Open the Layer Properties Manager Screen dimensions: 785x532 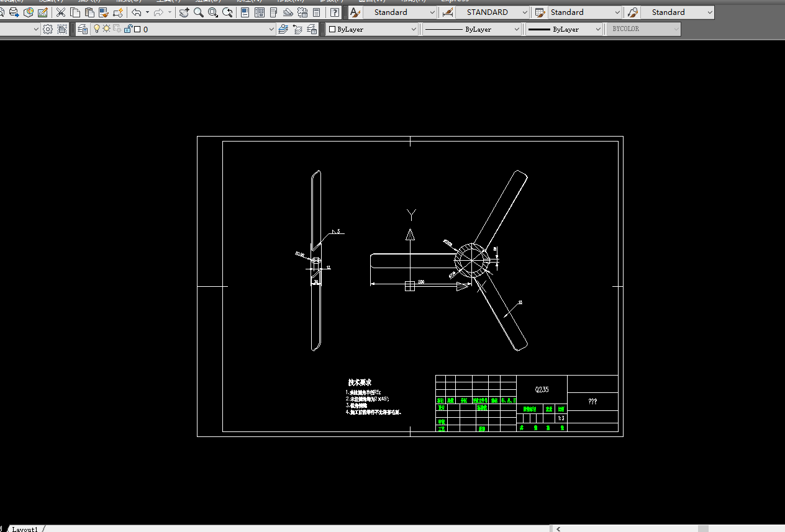[83, 29]
